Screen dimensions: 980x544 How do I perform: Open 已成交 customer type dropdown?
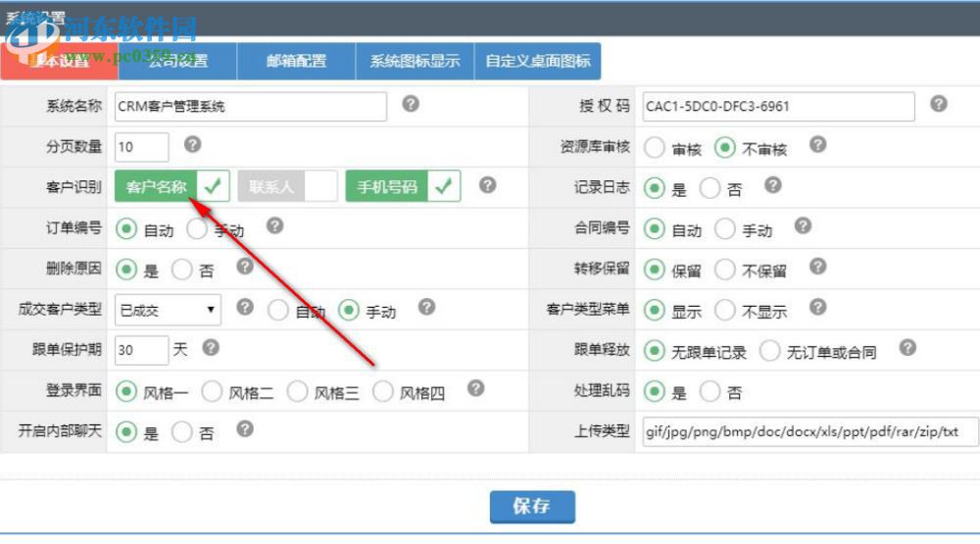click(168, 310)
